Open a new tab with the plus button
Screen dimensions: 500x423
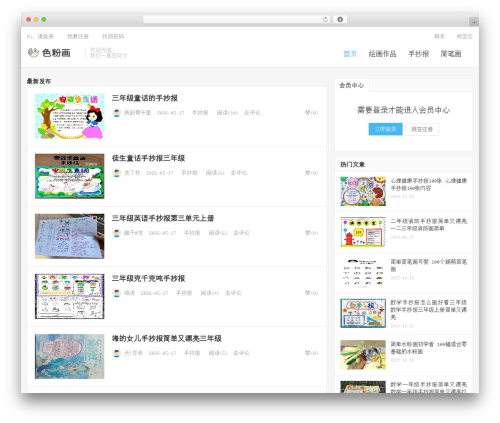click(x=474, y=22)
